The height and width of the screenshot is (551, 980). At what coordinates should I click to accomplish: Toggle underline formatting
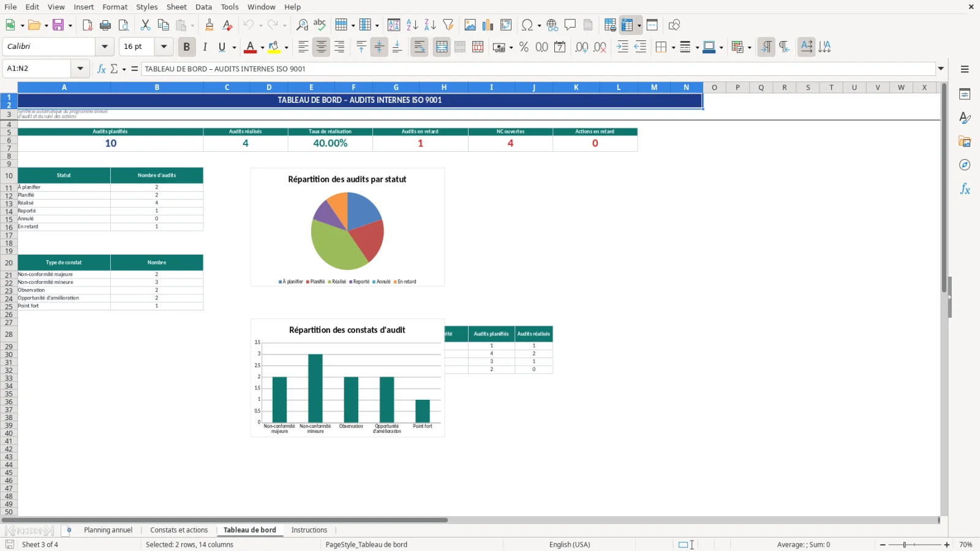(x=222, y=47)
